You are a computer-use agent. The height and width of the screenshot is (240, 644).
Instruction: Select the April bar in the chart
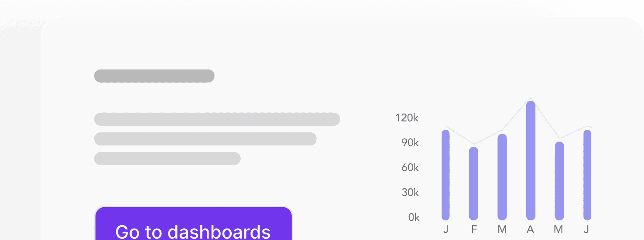(x=531, y=161)
